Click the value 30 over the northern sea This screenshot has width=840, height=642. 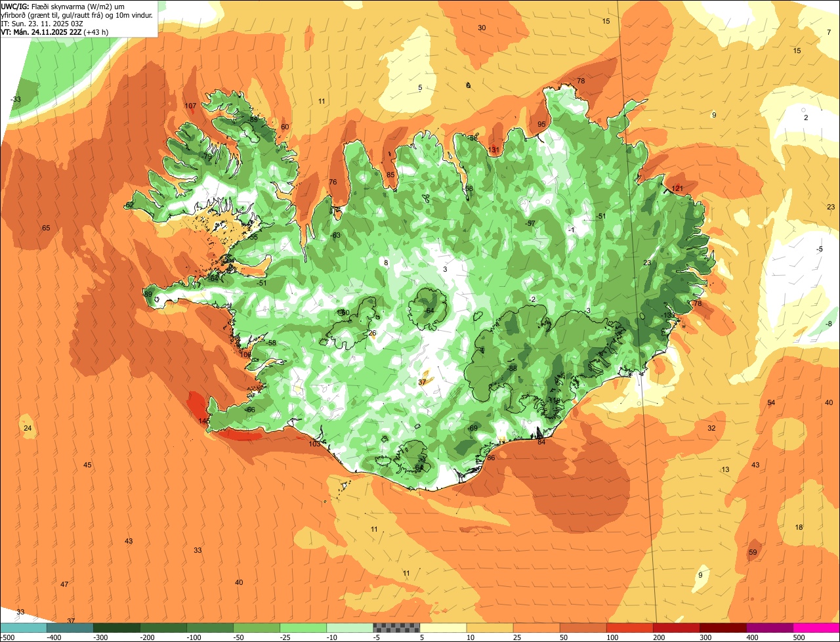pos(482,28)
